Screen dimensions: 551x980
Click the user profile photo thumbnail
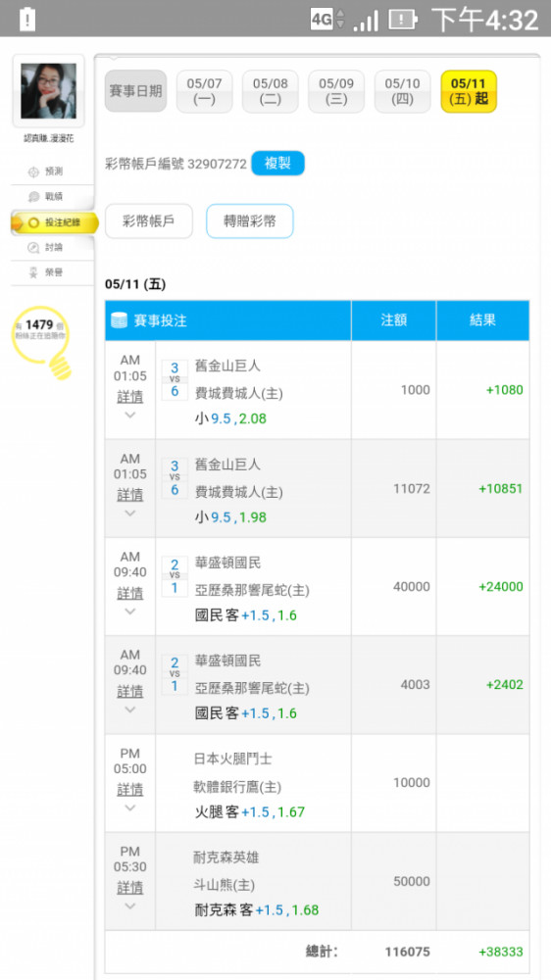click(x=48, y=91)
